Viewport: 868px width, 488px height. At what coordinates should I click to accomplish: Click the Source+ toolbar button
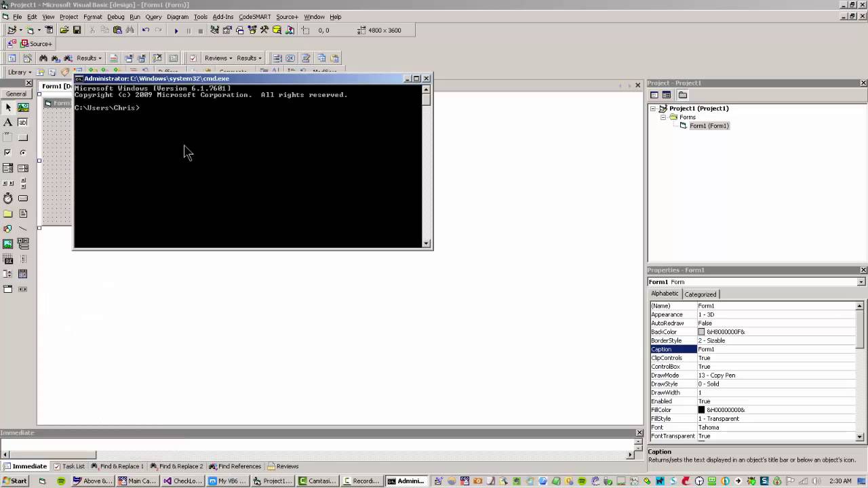point(37,44)
